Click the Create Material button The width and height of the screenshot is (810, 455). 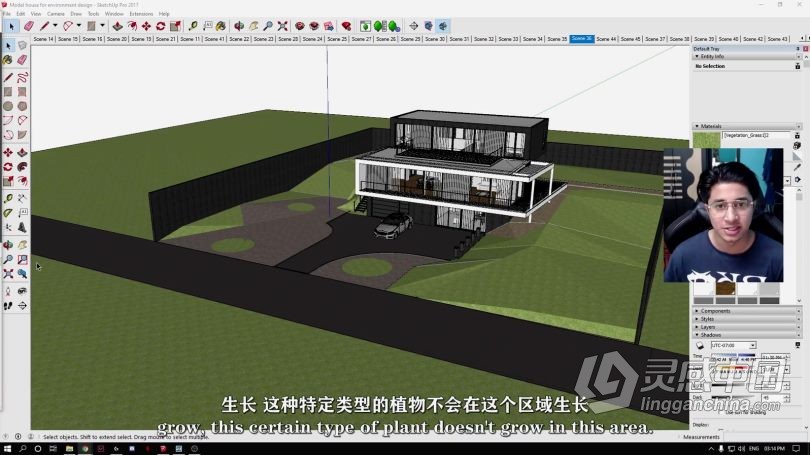click(x=797, y=146)
